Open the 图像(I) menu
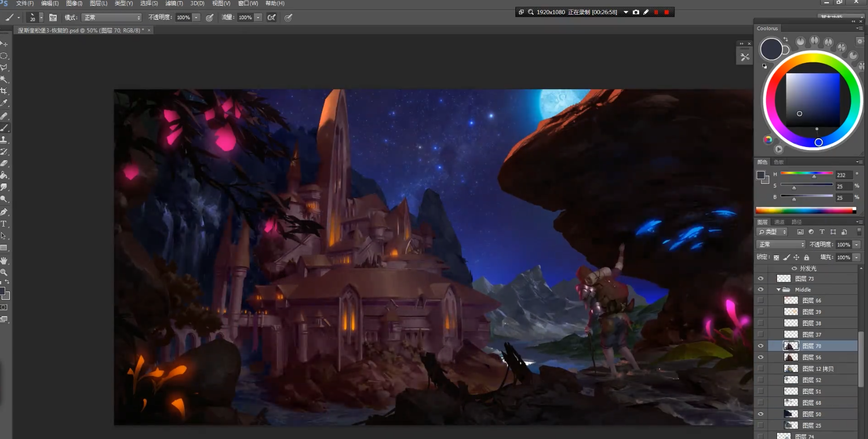Viewport: 868px width, 439px height. [x=74, y=3]
